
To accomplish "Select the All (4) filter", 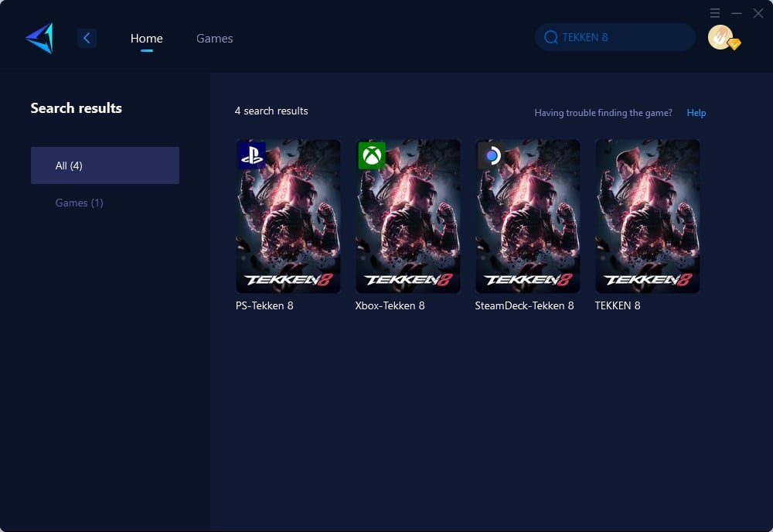I will (x=105, y=165).
